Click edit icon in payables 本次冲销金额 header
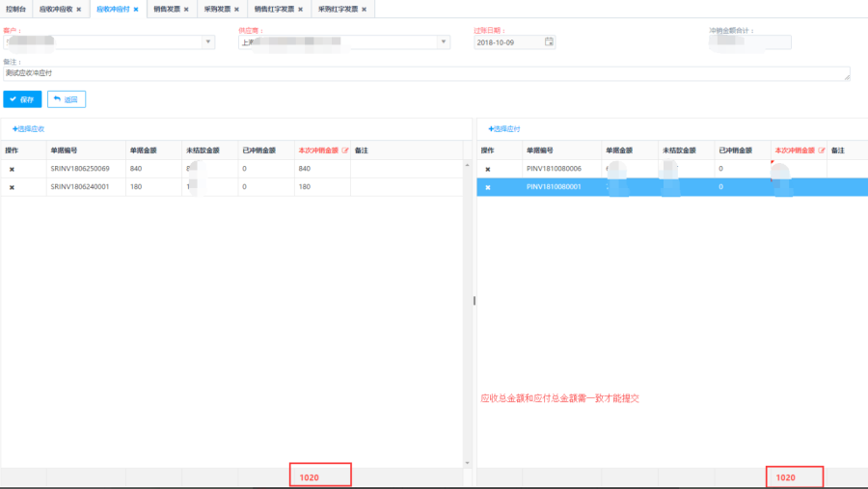The image size is (868, 489). pos(822,150)
